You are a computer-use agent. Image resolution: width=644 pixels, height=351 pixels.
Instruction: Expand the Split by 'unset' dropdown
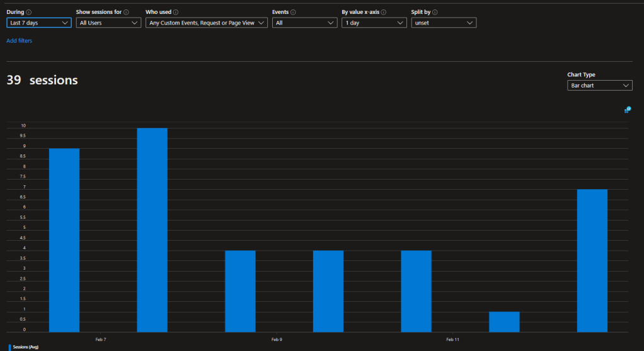(x=443, y=23)
